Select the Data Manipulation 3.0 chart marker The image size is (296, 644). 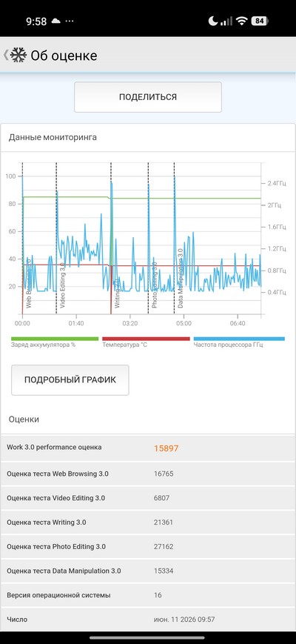(181, 278)
